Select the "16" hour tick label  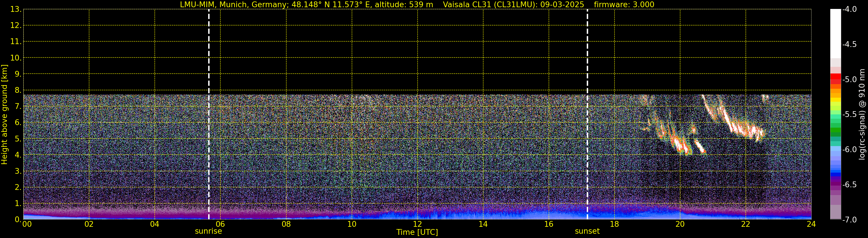pos(549,224)
